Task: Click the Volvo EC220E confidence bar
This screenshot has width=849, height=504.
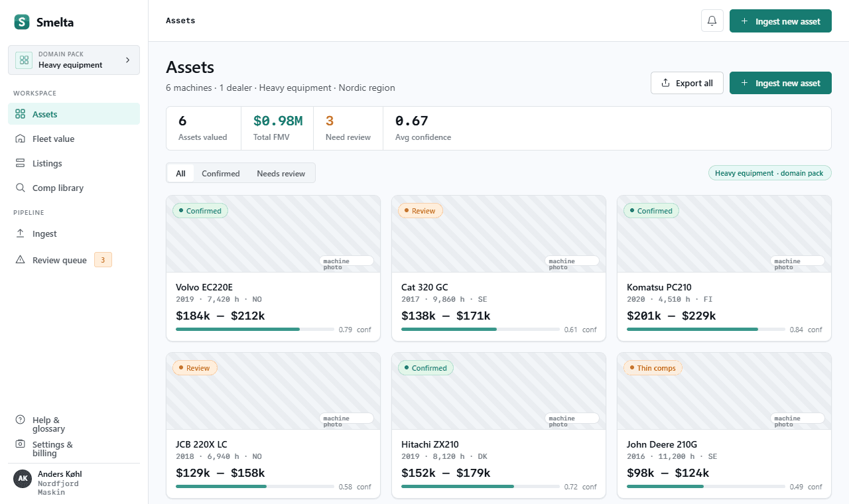Action: pyautogui.click(x=255, y=329)
